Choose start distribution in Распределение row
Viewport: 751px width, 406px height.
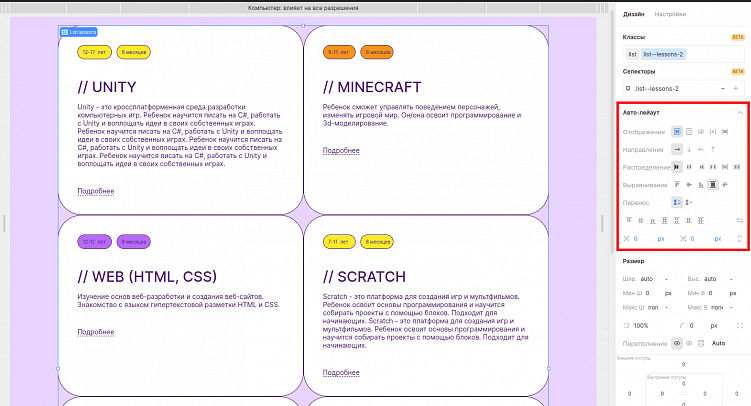(677, 167)
